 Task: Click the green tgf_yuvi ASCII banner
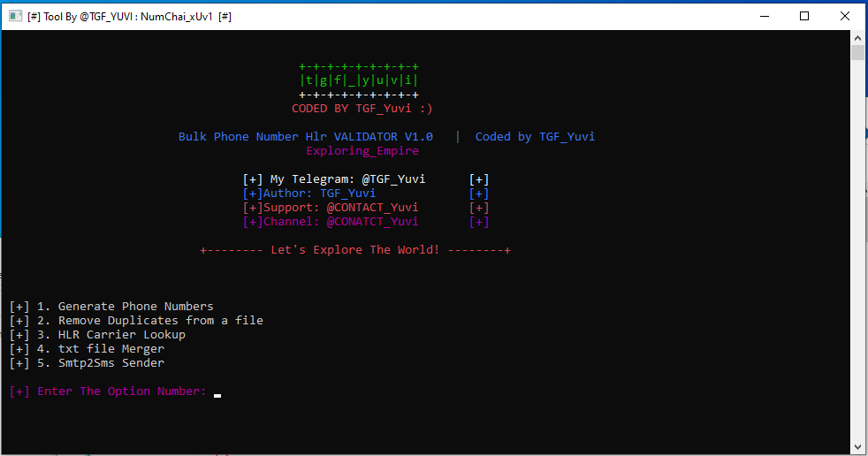click(359, 80)
